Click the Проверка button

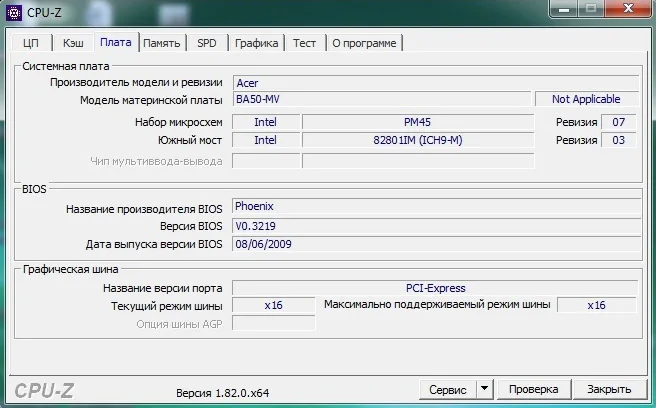533,389
